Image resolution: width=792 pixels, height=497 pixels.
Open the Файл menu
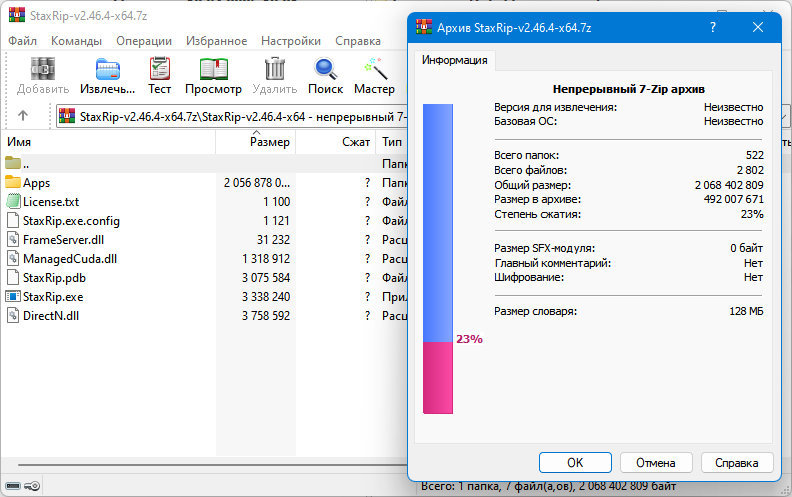(22, 41)
